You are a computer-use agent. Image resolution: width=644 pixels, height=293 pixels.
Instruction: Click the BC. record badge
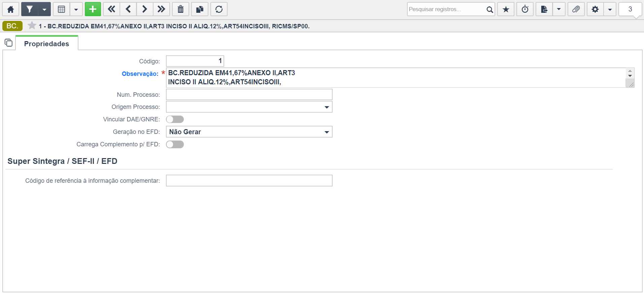coord(12,26)
